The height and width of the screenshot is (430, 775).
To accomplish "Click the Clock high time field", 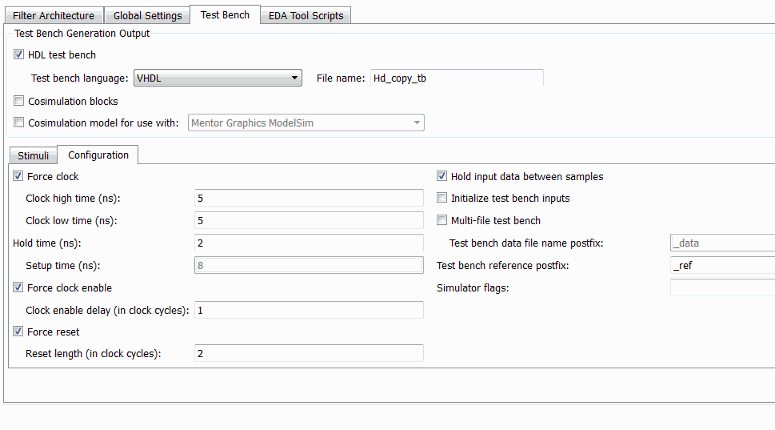I will coord(308,199).
